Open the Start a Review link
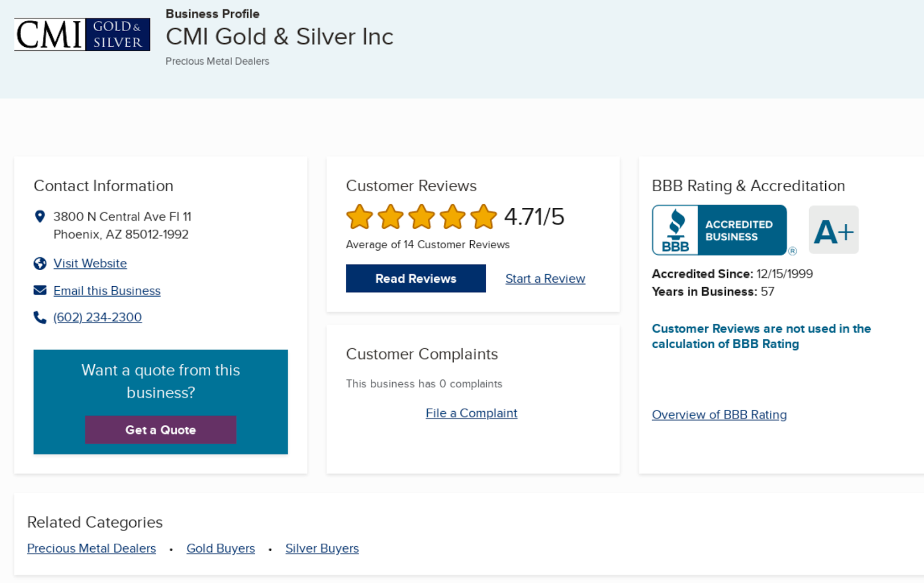Viewport: 924px width, 583px height. 545,279
